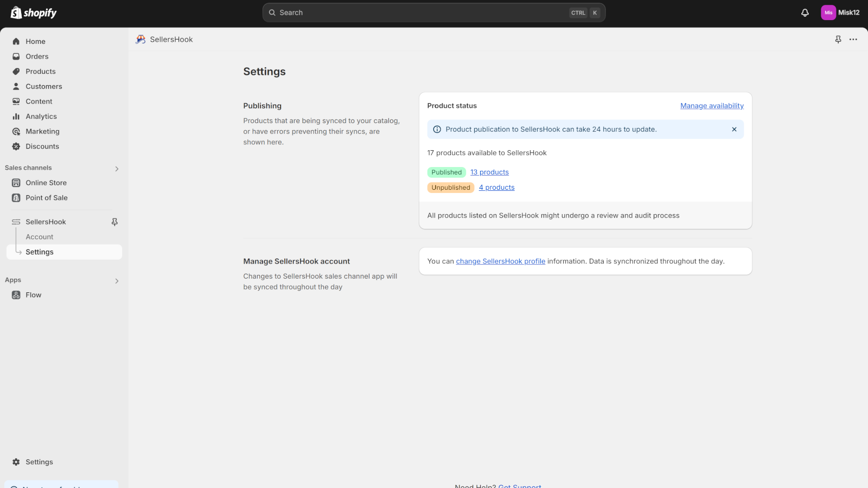Click the CTRL K shortcut hint
868x488 pixels.
click(585, 12)
